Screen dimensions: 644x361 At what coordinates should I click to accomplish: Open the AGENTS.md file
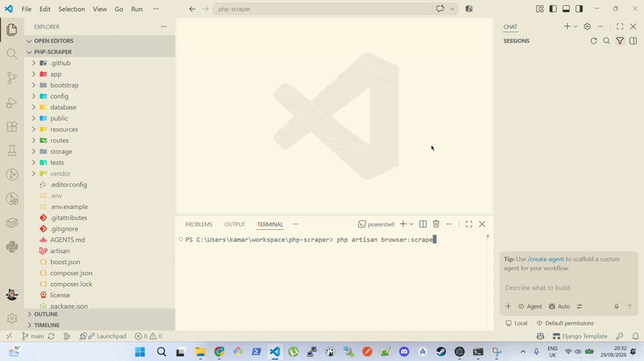[100, 240]
